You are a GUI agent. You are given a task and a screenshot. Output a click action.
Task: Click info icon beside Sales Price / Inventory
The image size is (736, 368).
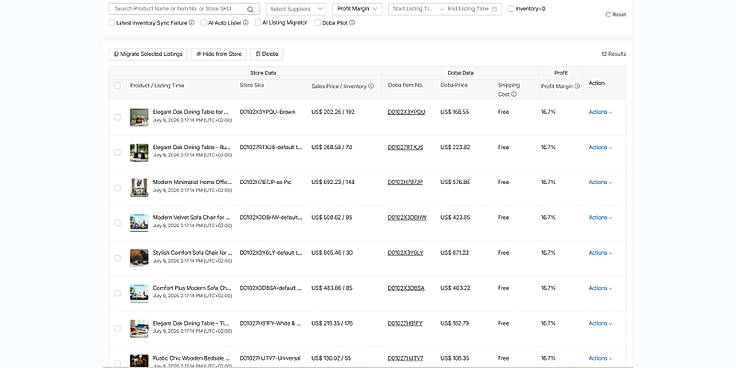point(371,86)
